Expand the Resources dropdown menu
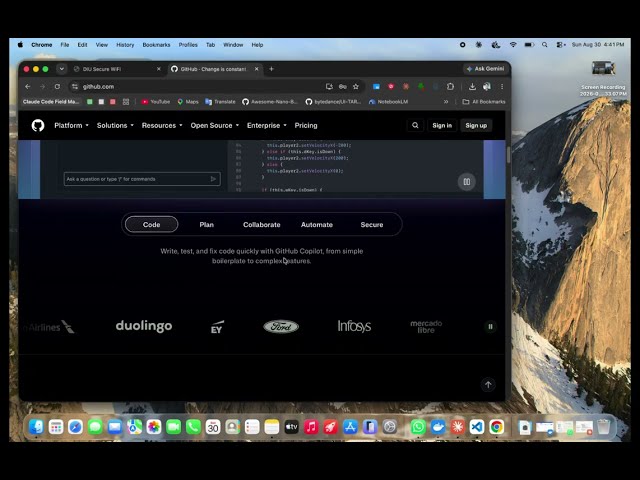 (x=162, y=125)
